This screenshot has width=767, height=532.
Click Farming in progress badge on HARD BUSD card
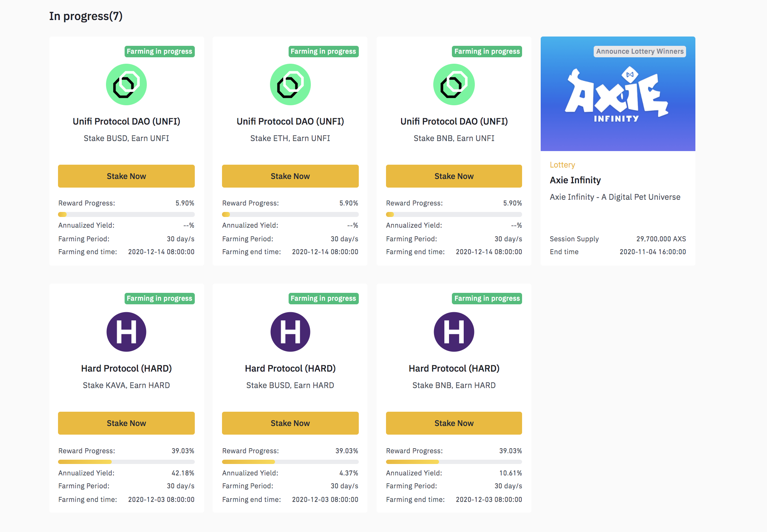click(324, 298)
